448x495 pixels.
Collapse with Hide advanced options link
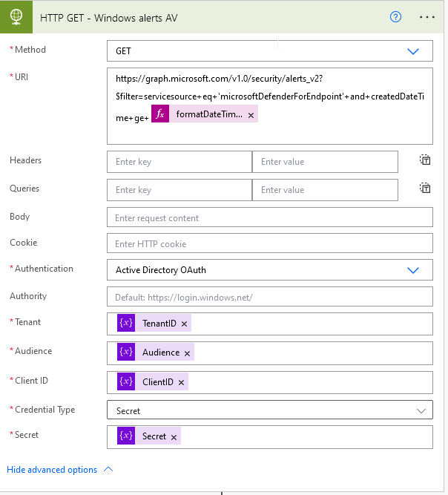[52, 470]
